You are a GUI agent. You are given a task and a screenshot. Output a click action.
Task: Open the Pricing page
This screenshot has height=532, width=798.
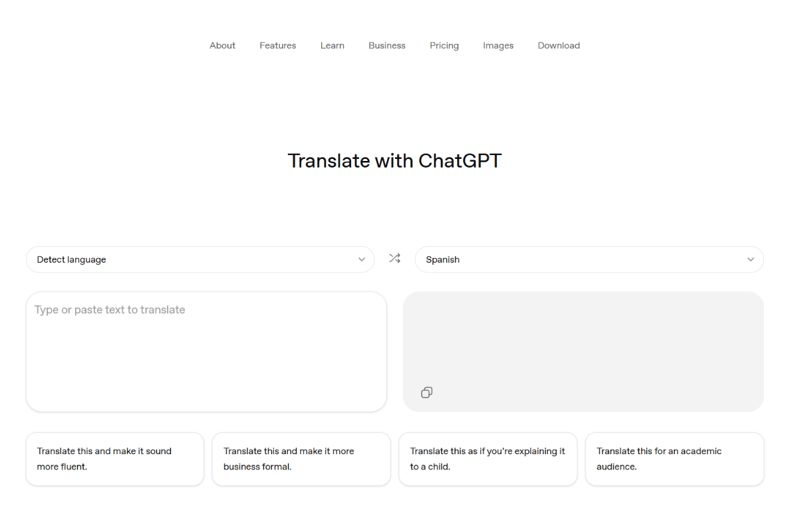pos(444,45)
